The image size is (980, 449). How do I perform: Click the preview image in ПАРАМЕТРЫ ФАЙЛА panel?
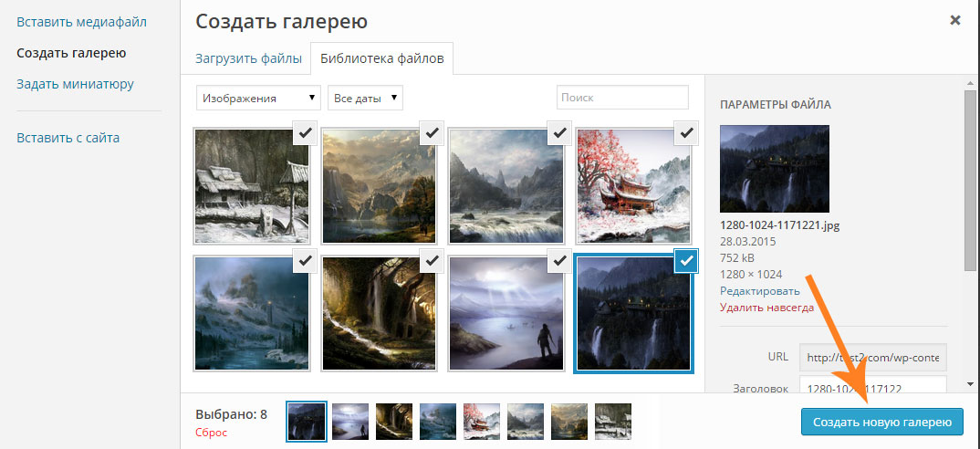(x=775, y=169)
